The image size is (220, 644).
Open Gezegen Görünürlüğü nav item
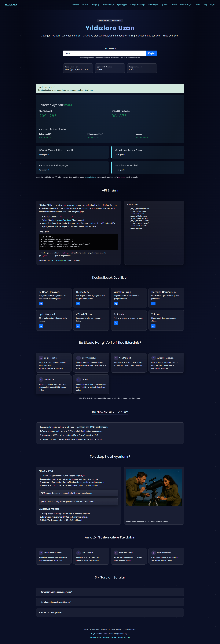[138, 5]
